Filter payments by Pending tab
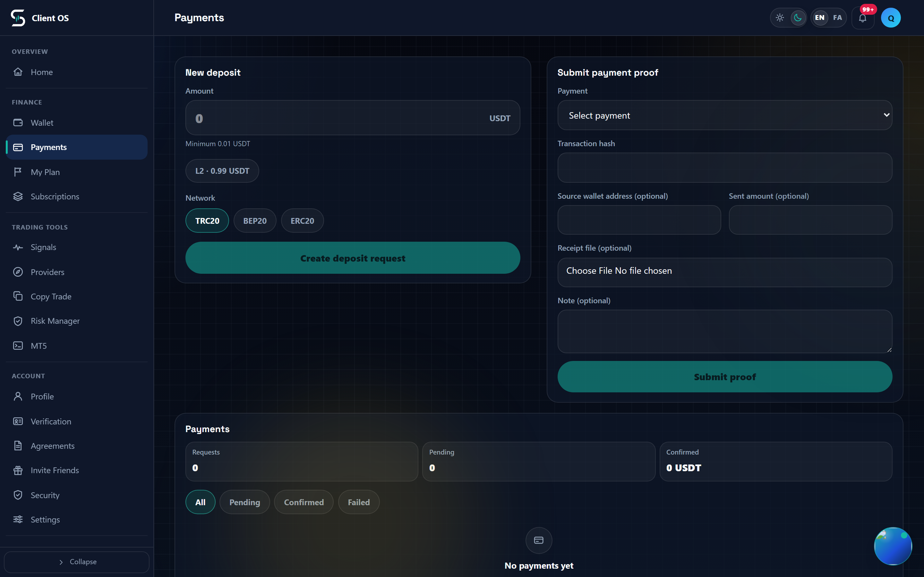The image size is (924, 577). coord(244,502)
